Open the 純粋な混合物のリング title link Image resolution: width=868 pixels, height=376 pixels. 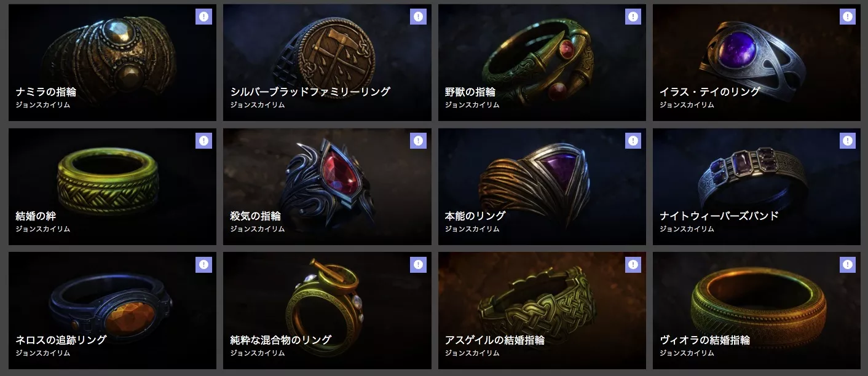point(281,340)
